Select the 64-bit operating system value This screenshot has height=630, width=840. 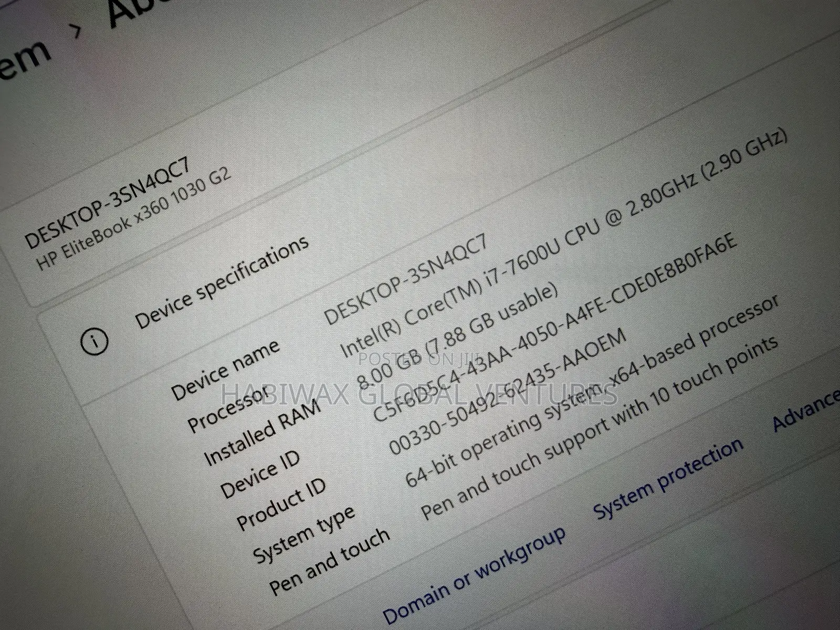592,390
